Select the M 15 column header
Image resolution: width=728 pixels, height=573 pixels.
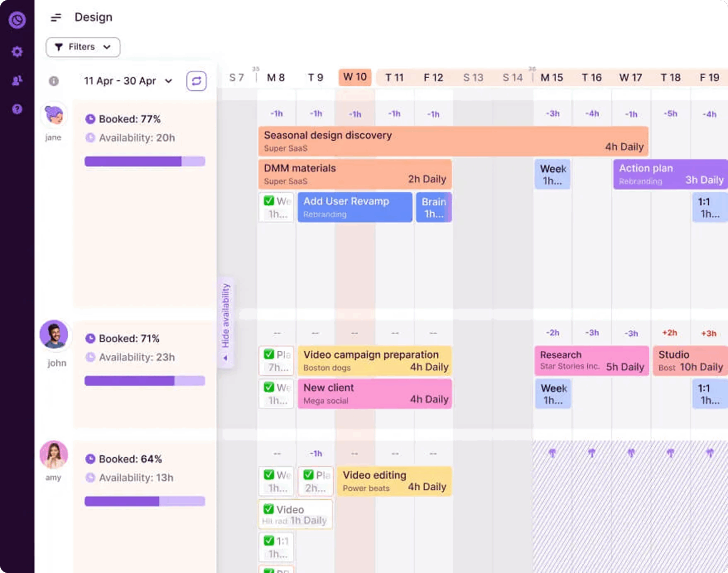(552, 77)
